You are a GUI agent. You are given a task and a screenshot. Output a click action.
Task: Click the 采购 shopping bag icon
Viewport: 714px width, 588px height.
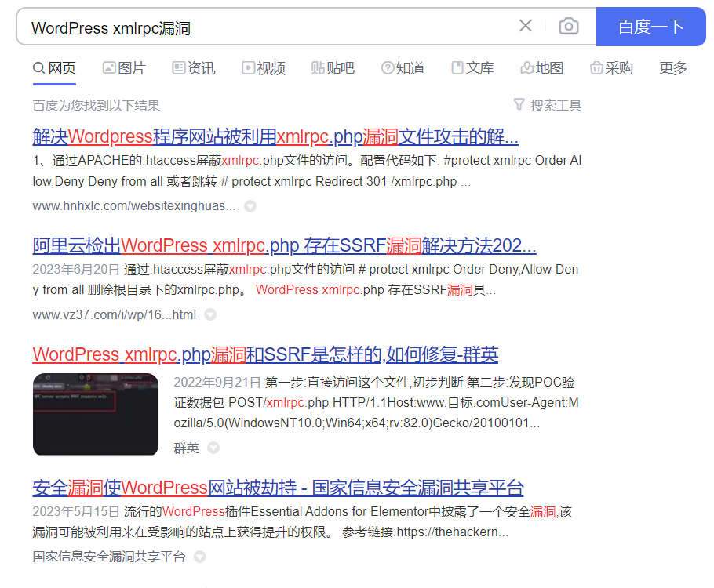596,68
